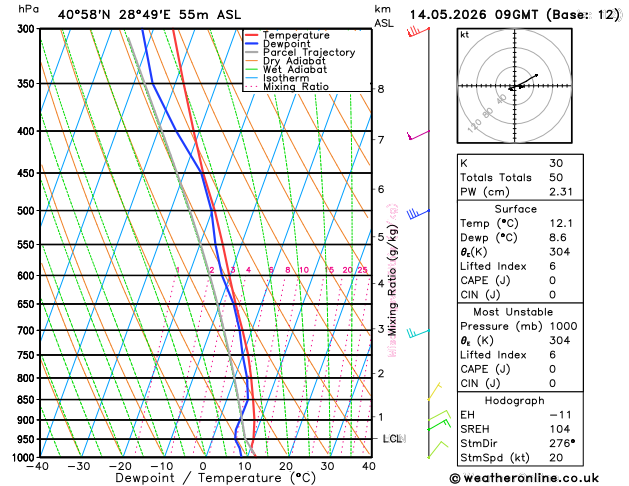Click the Most Unstable section heading
Viewport: 629px width, 486px height.
click(x=513, y=312)
